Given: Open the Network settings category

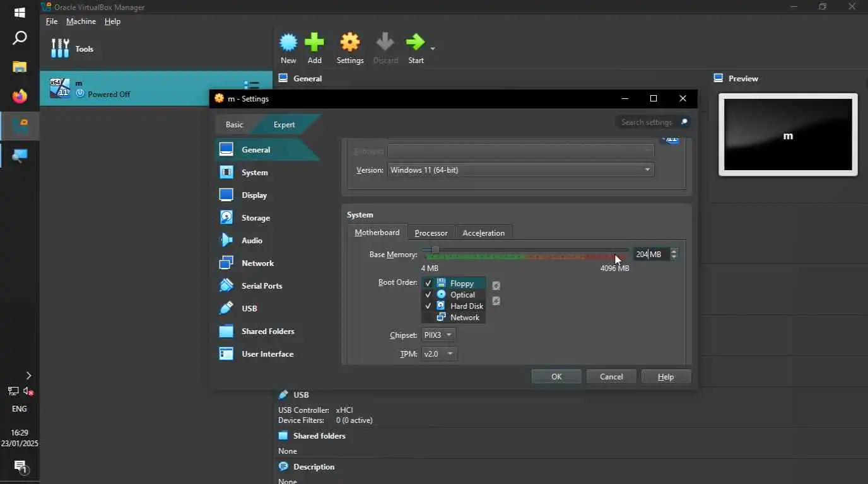Looking at the screenshot, I should [x=267, y=263].
